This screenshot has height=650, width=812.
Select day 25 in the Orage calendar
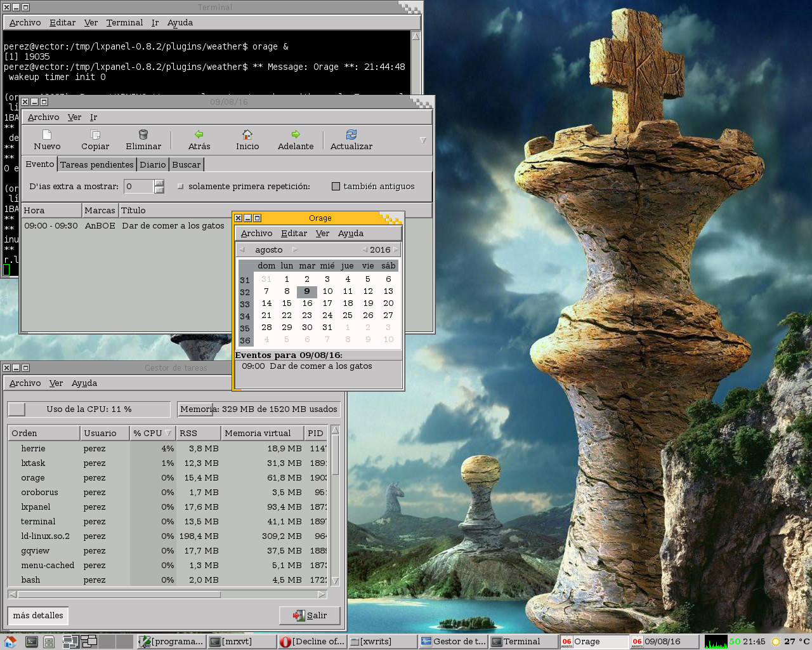tap(348, 315)
